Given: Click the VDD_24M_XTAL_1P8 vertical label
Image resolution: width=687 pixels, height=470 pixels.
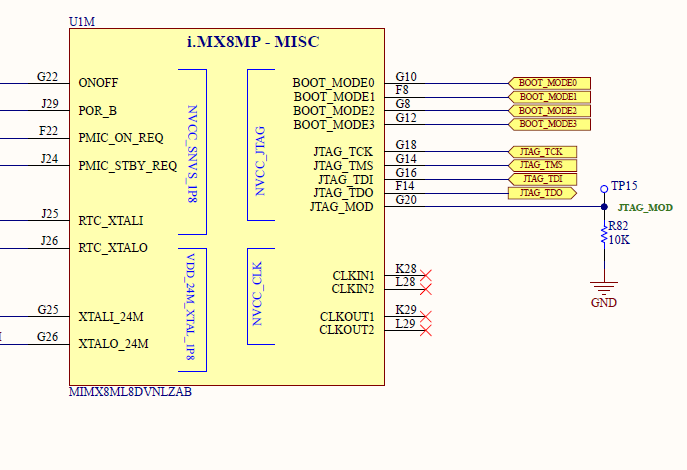Looking at the screenshot, I should (x=191, y=307).
